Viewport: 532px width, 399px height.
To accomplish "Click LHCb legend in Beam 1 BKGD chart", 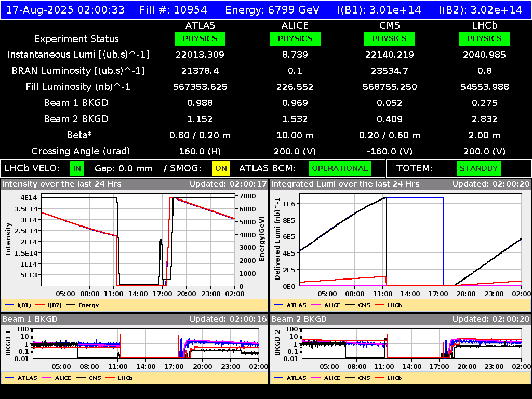I will pos(119,378).
